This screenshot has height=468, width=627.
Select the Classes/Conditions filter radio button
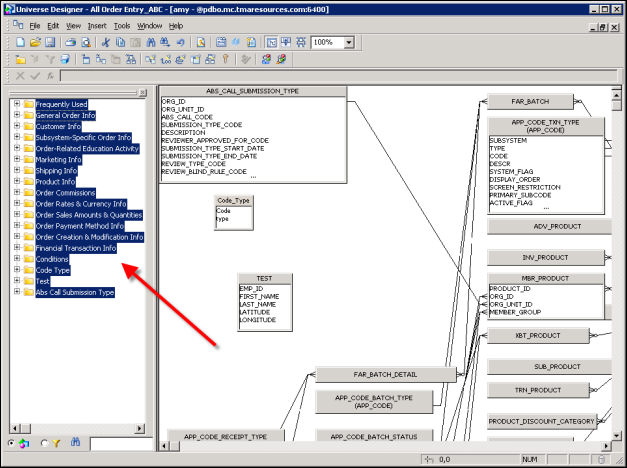tap(45, 442)
